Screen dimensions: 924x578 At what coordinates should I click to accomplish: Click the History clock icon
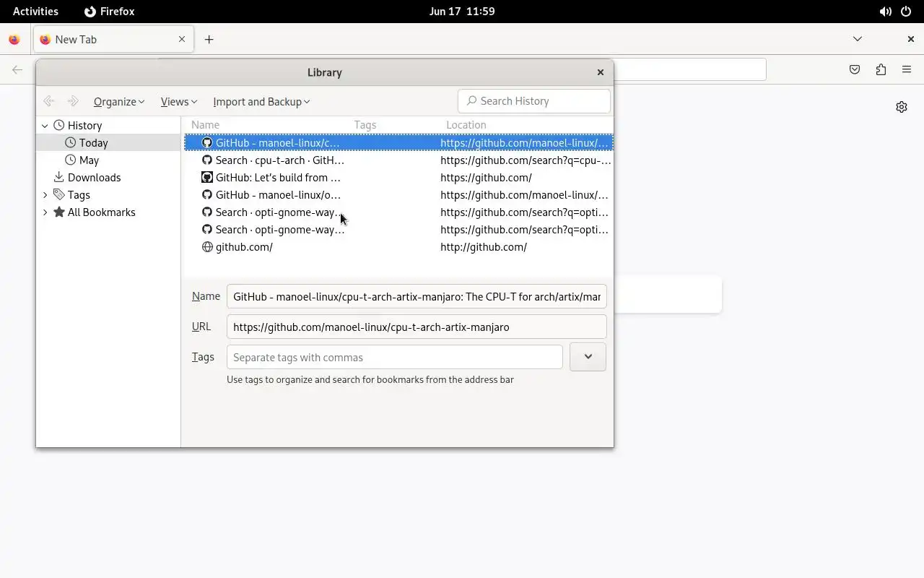[x=59, y=126]
